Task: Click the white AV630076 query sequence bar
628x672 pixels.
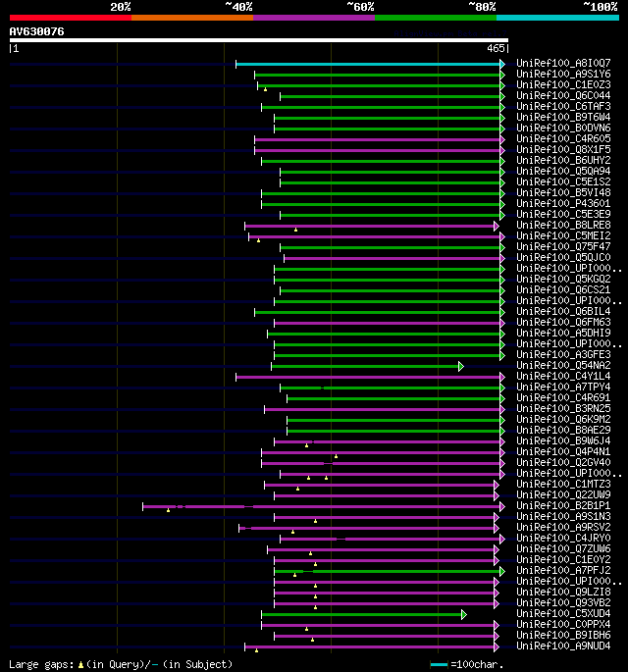Action: coord(259,40)
